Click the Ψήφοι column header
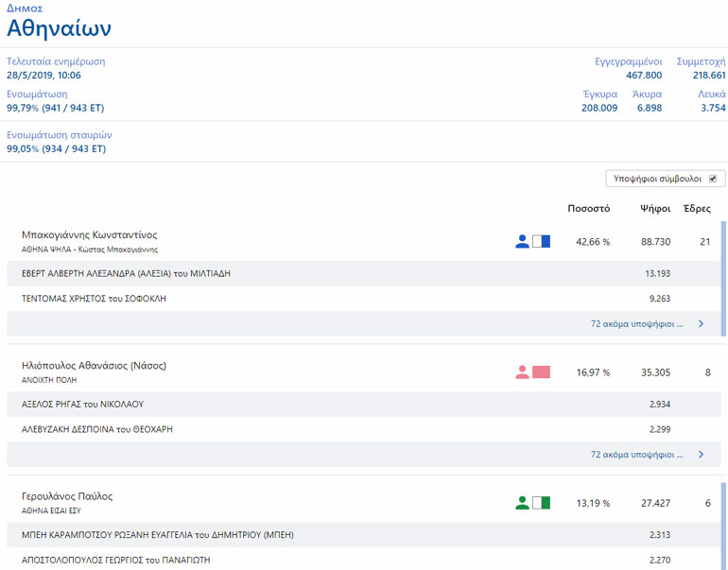Image resolution: width=728 pixels, height=570 pixels. 655,209
